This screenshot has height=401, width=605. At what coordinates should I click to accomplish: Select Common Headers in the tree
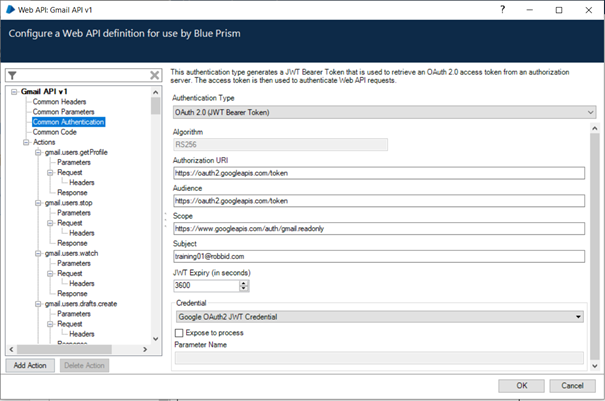[x=59, y=102]
